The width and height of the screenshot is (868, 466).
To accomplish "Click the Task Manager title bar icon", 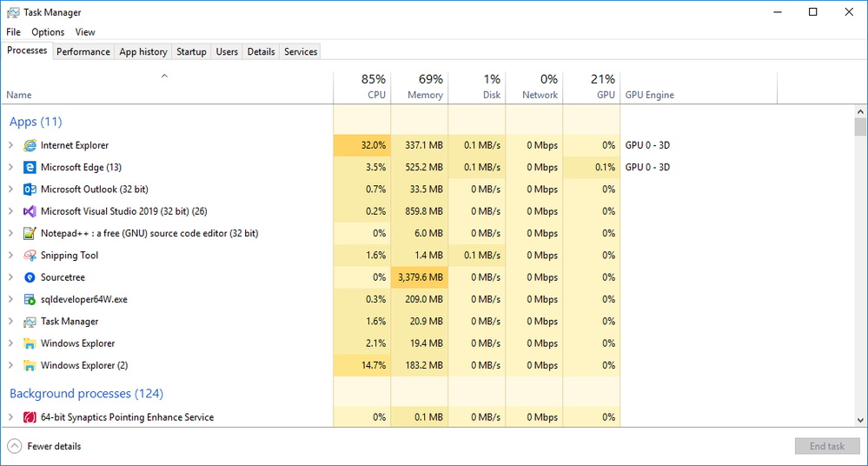I will pyautogui.click(x=13, y=12).
